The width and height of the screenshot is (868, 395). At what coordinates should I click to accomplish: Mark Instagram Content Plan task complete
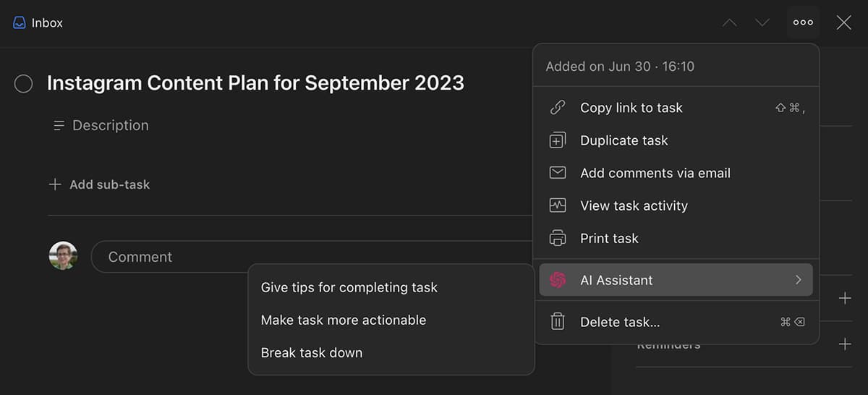click(x=24, y=84)
